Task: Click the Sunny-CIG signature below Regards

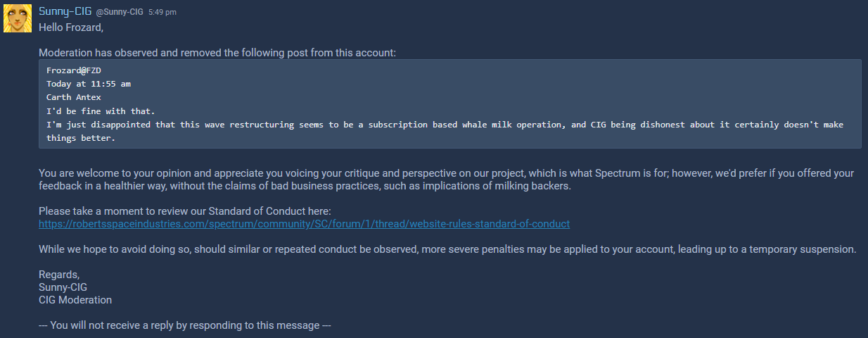Action: pos(63,287)
